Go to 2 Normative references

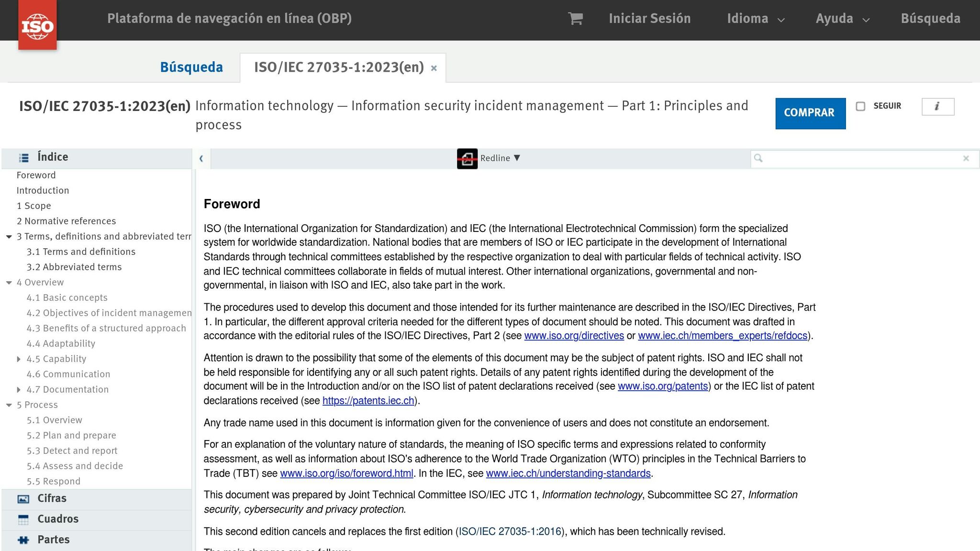coord(66,221)
